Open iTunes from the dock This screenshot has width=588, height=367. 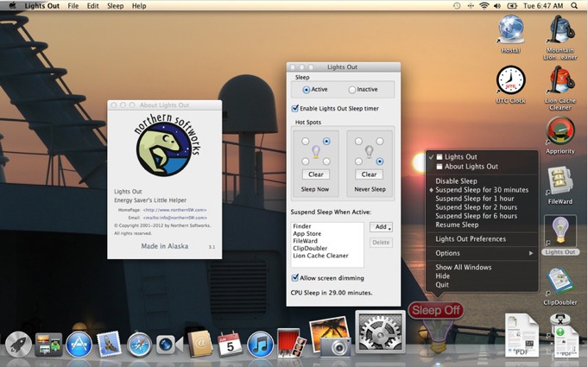260,345
